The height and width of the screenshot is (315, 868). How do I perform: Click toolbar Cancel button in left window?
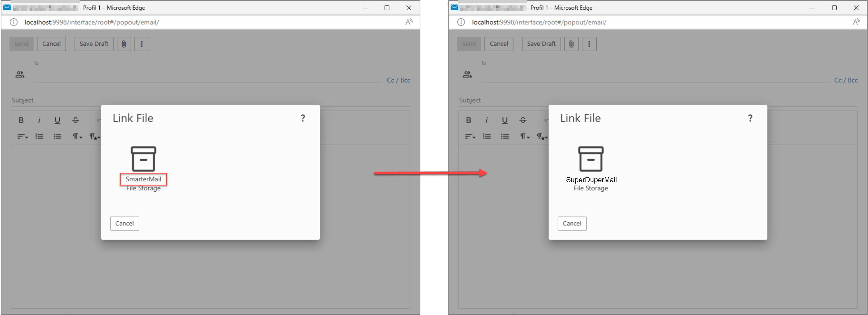tap(52, 44)
